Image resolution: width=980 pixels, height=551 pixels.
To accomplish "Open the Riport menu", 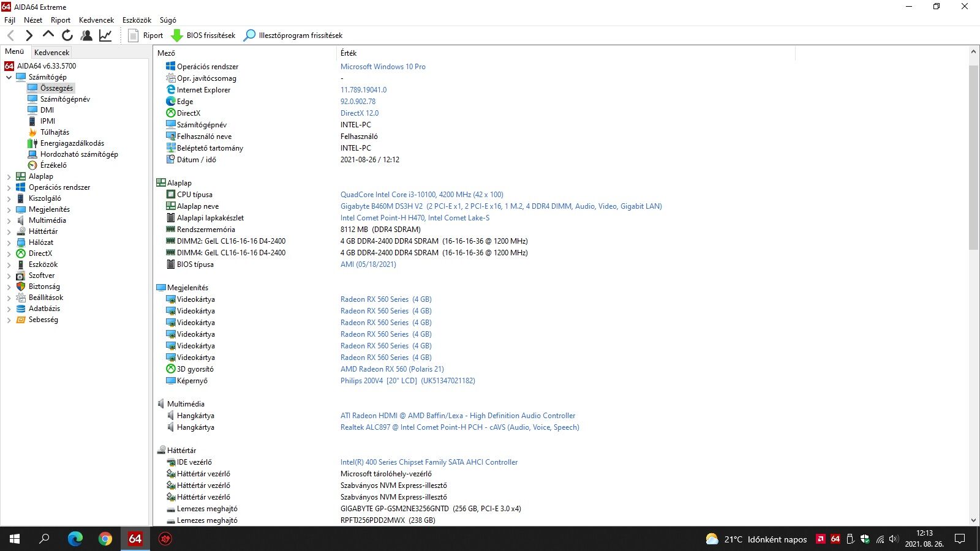I will coord(61,20).
